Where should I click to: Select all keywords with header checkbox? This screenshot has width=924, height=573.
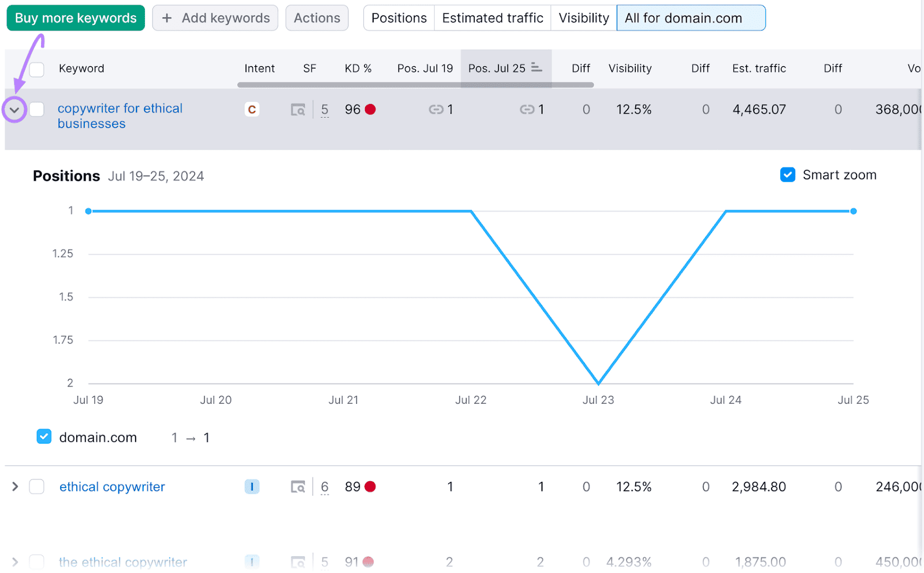point(37,69)
